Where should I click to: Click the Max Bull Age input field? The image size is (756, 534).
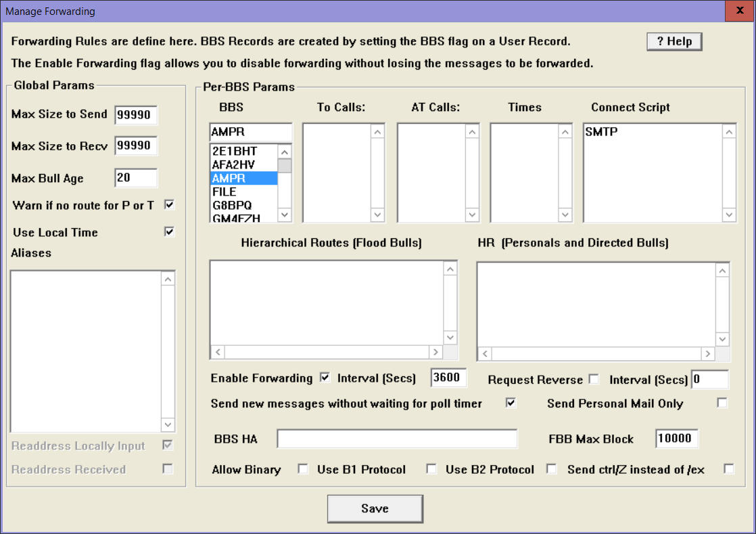point(136,178)
